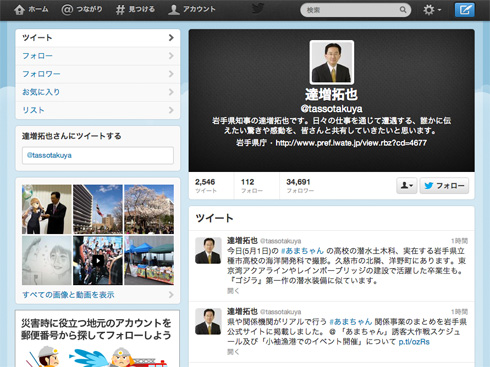Open アカウント with the person icon
The width and height of the screenshot is (490, 367).
click(192, 10)
